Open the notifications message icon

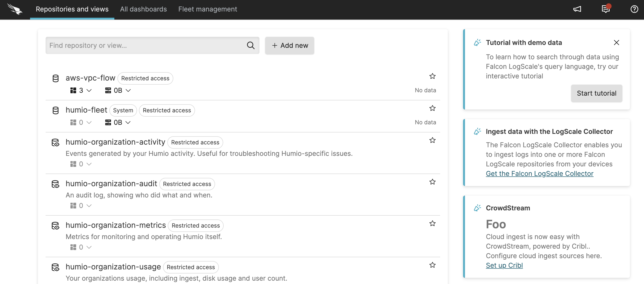606,9
